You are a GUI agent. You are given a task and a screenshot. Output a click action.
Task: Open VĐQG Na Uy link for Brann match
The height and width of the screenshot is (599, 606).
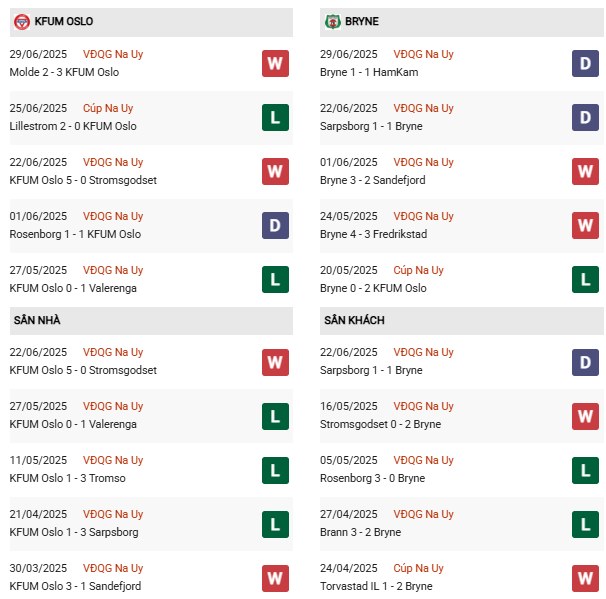423,514
